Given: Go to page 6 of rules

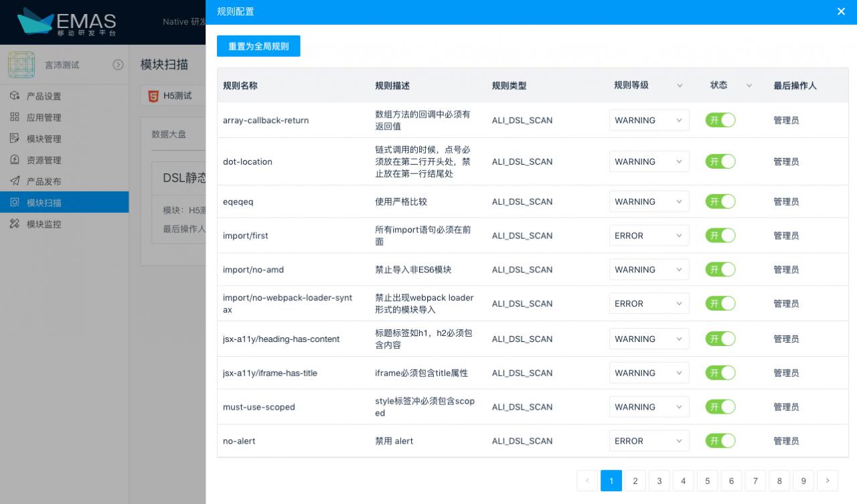Looking at the screenshot, I should pyautogui.click(x=731, y=481).
